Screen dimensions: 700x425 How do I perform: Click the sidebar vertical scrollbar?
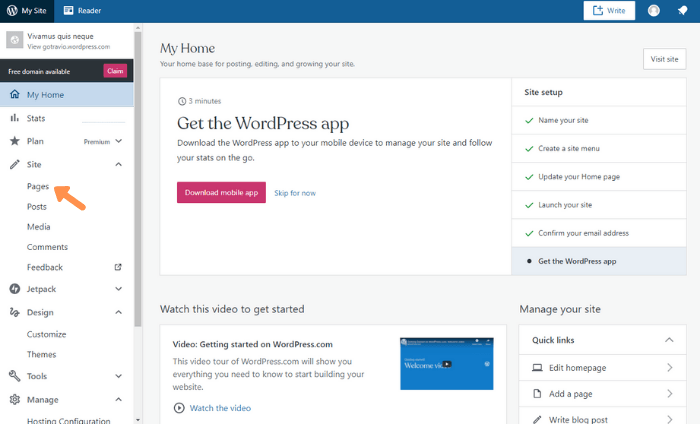[138, 179]
